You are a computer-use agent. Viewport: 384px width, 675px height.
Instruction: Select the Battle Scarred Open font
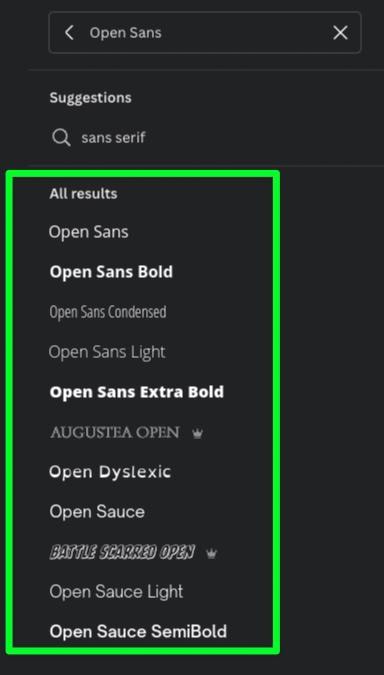pyautogui.click(x=122, y=552)
